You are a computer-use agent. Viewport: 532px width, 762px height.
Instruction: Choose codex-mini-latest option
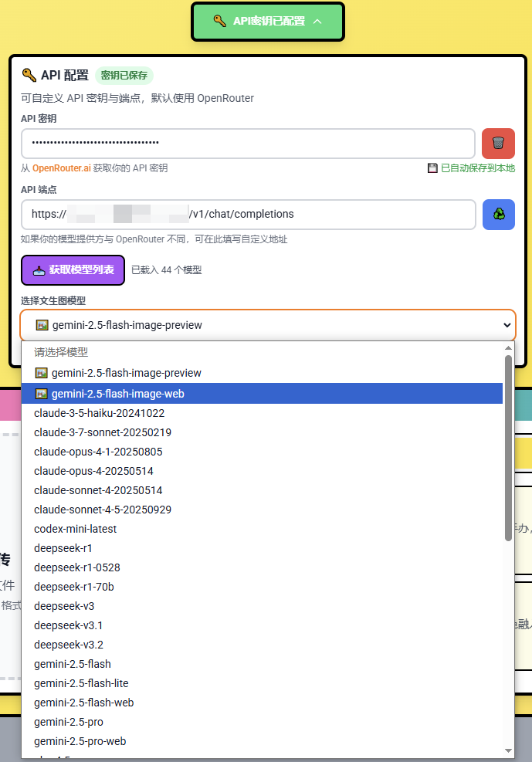click(x=76, y=529)
